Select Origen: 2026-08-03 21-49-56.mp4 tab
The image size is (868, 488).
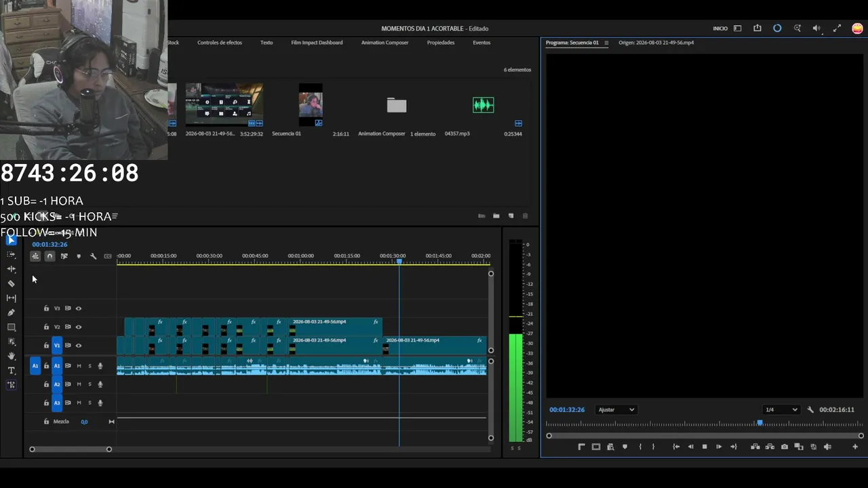click(x=656, y=43)
